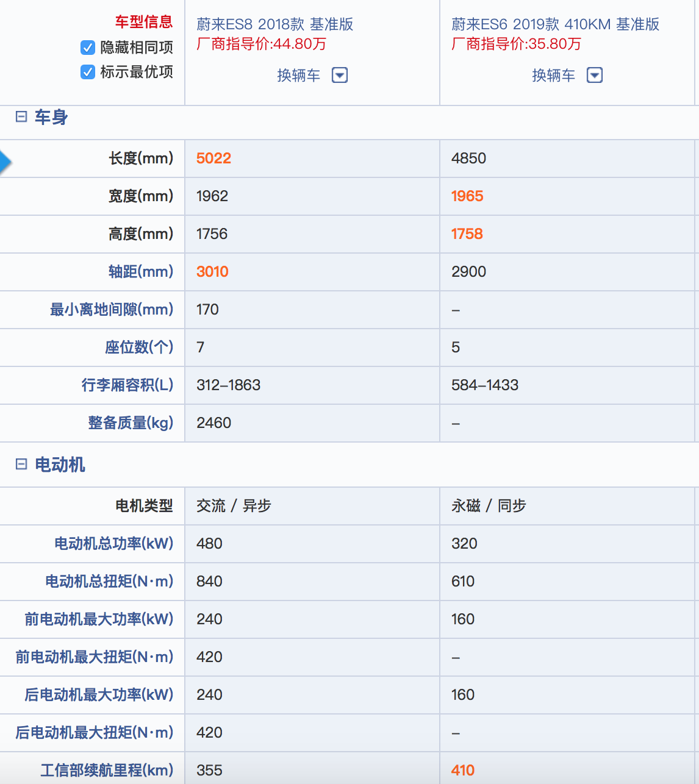Click the trunk volume value 584–1433
The height and width of the screenshot is (784, 699).
485,385
